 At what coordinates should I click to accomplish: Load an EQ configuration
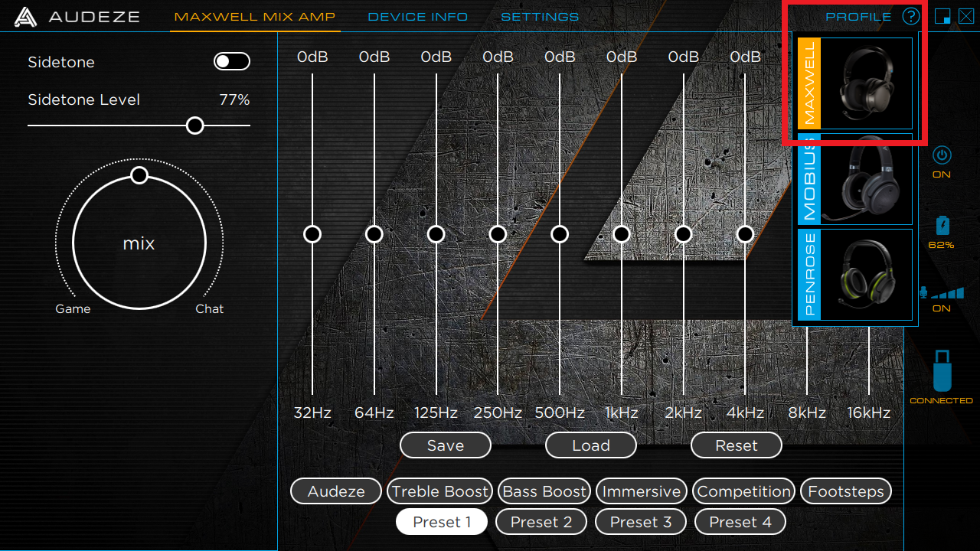point(591,445)
